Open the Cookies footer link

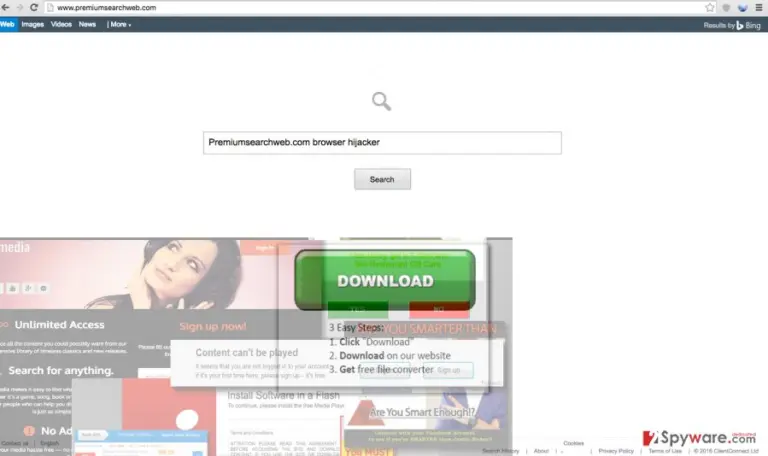click(574, 443)
